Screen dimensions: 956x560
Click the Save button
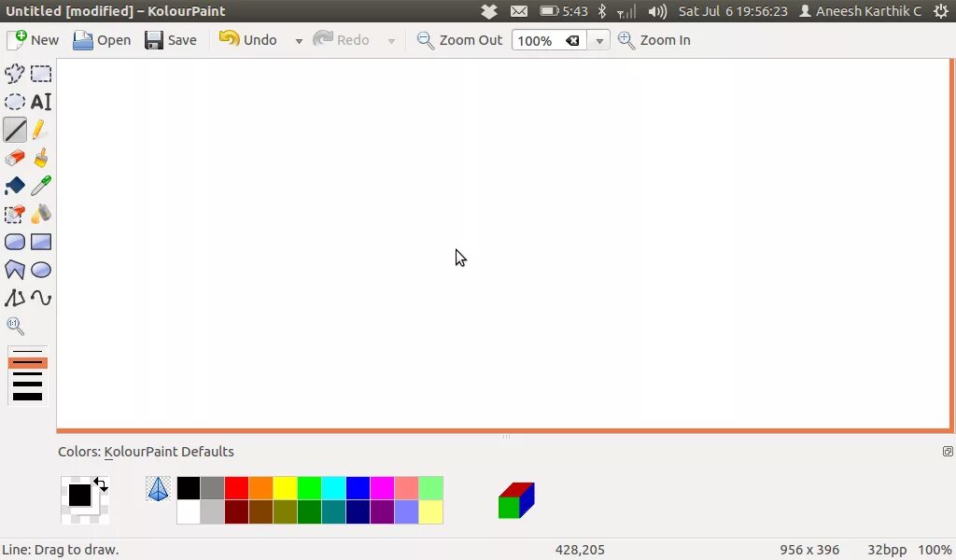(171, 40)
